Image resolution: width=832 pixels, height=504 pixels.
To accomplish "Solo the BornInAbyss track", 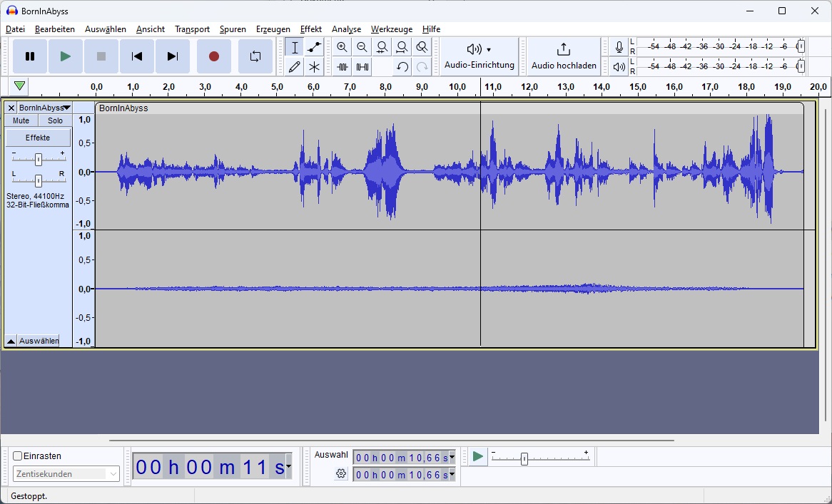I will point(55,120).
